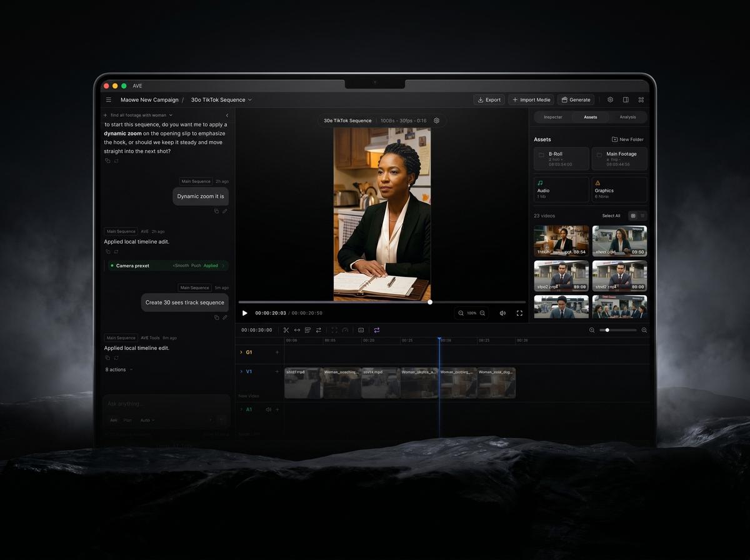
Task: Zoom in the timeline with magnifier icon
Action: [x=644, y=330]
